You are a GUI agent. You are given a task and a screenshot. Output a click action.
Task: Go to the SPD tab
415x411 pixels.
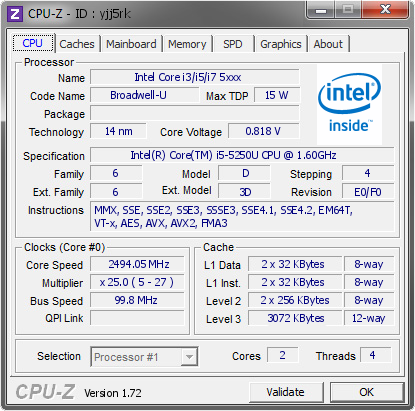point(233,44)
